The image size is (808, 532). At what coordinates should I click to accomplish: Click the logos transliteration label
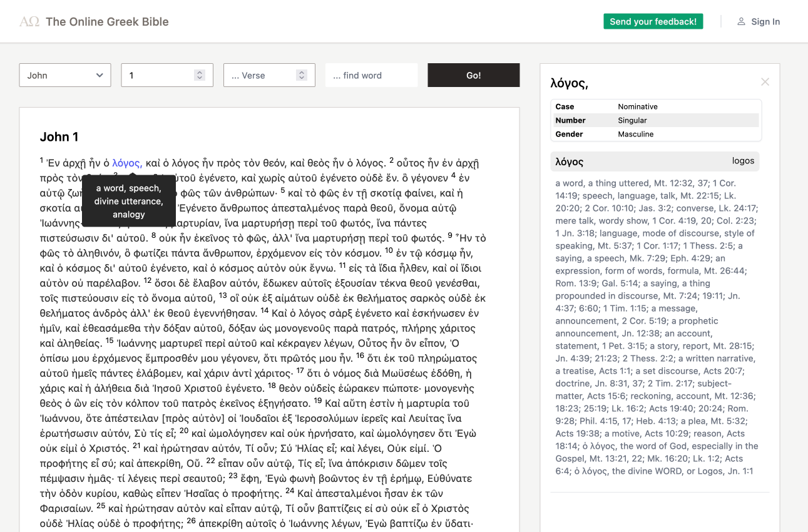743,161
